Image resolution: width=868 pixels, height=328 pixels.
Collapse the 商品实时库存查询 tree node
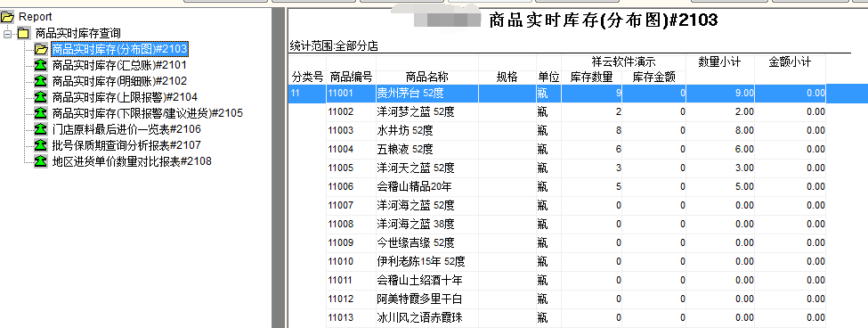8,34
